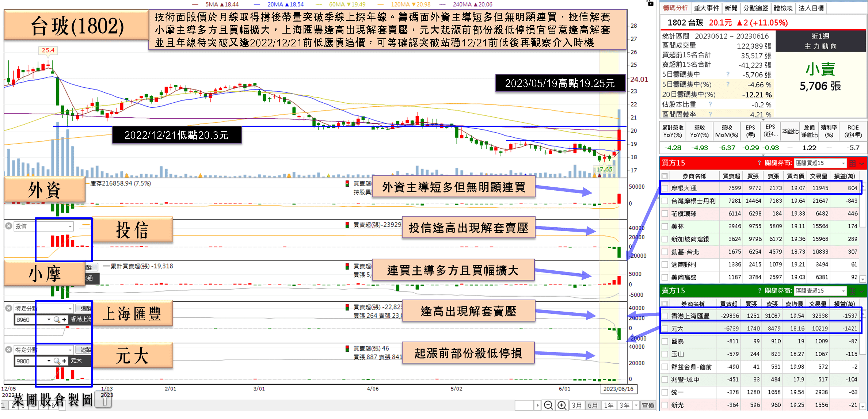Check the box for 元大 seller row
Screen dimensions: 868x419
coord(665,329)
